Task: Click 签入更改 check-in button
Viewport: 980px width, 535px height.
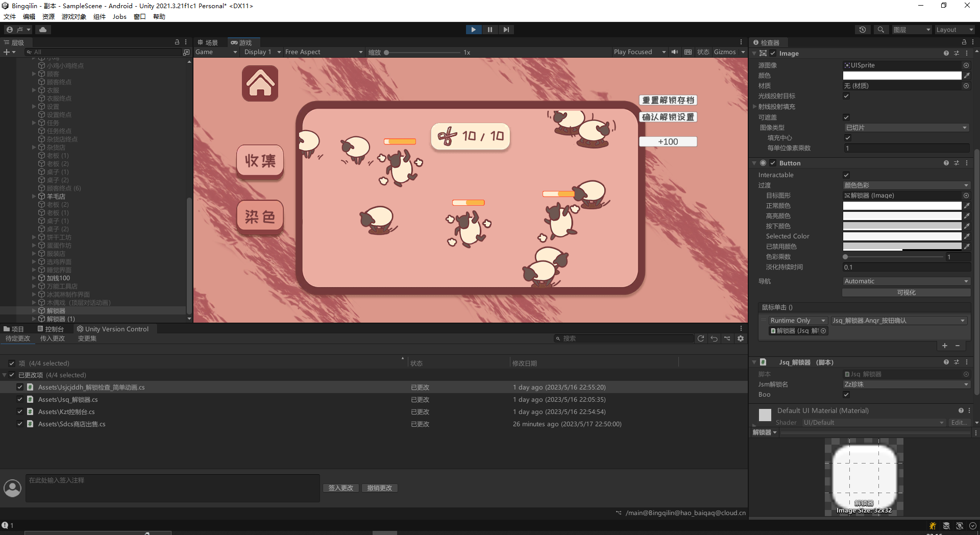Action: 341,488
